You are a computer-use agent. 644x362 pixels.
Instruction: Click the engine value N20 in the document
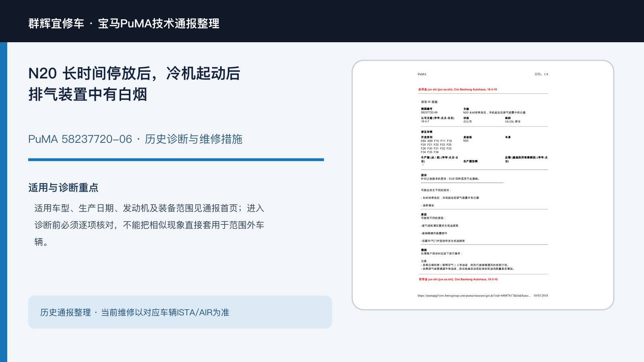(466, 141)
